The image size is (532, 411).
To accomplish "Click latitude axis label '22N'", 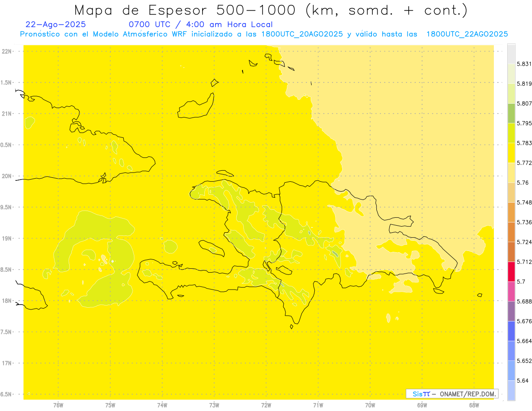I will (7, 51).
